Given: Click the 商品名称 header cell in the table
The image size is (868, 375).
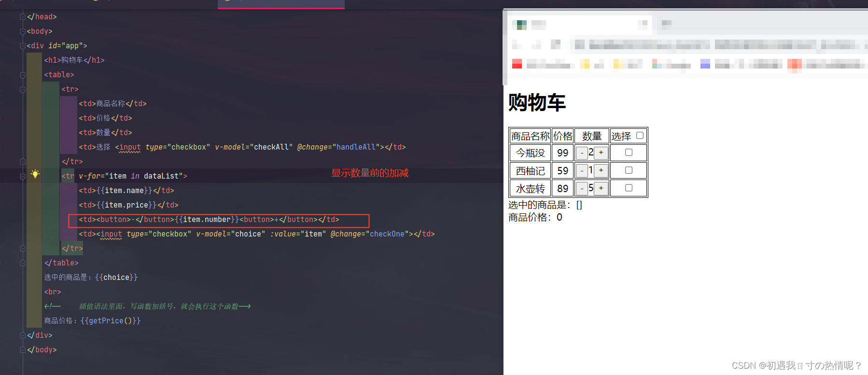Looking at the screenshot, I should 530,136.
